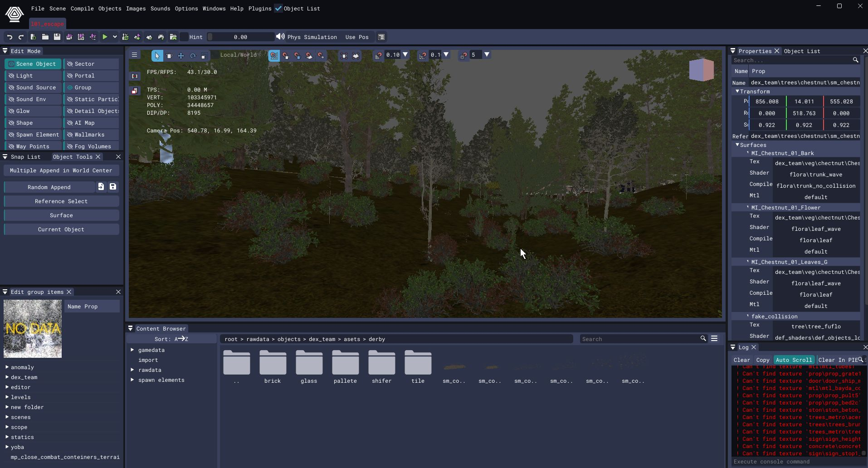Click the speaker sound icon
Image resolution: width=868 pixels, height=468 pixels.
point(280,37)
